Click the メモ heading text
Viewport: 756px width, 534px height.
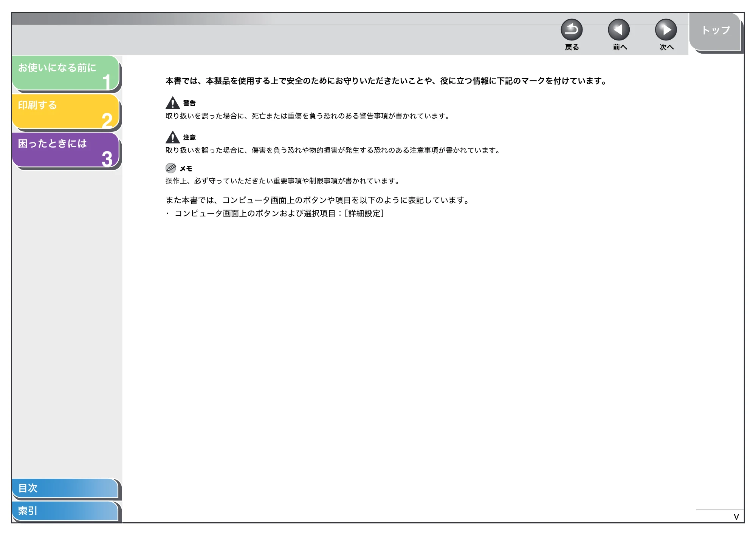click(186, 169)
